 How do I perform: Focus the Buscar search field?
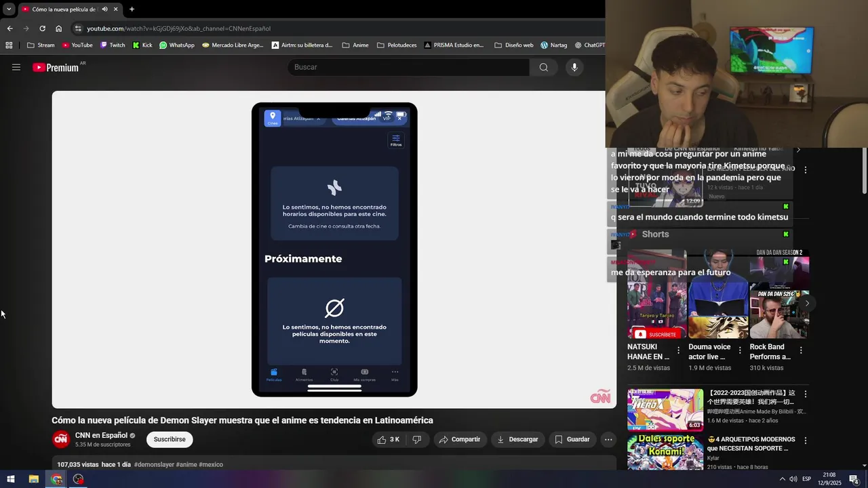click(408, 67)
